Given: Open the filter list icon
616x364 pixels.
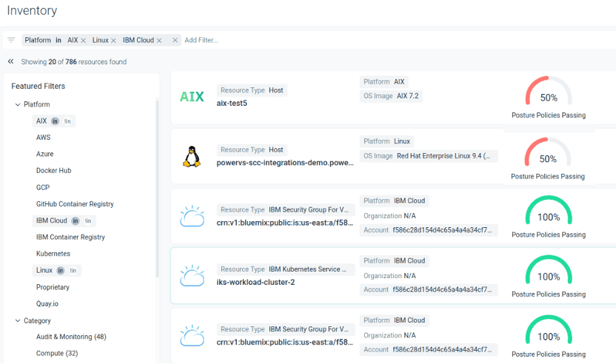Looking at the screenshot, I should (x=11, y=40).
